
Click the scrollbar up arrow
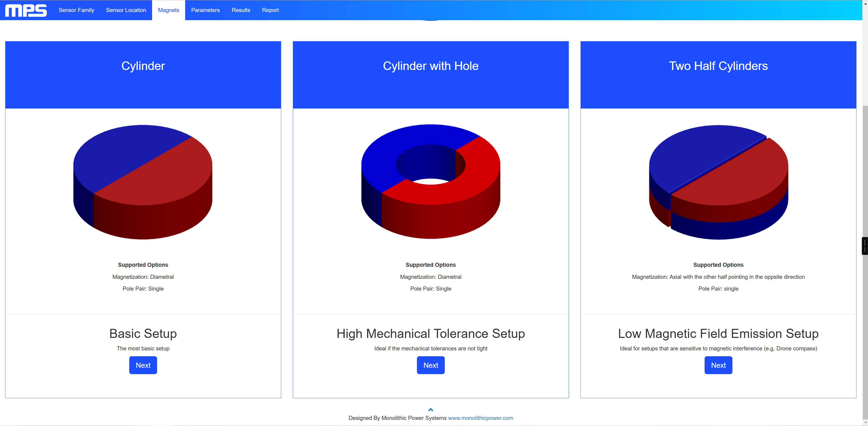click(x=865, y=3)
